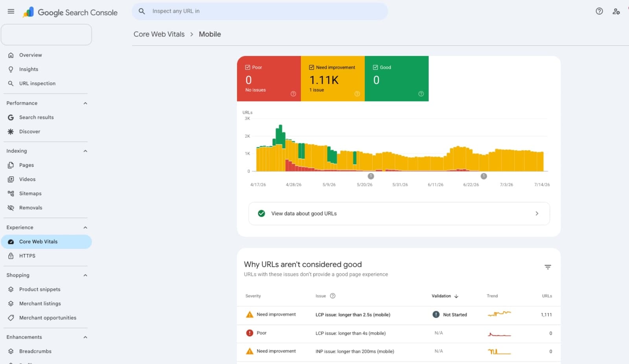Image resolution: width=629 pixels, height=364 pixels.
Task: Open INP issue longer than 200ms row
Action: [x=399, y=351]
